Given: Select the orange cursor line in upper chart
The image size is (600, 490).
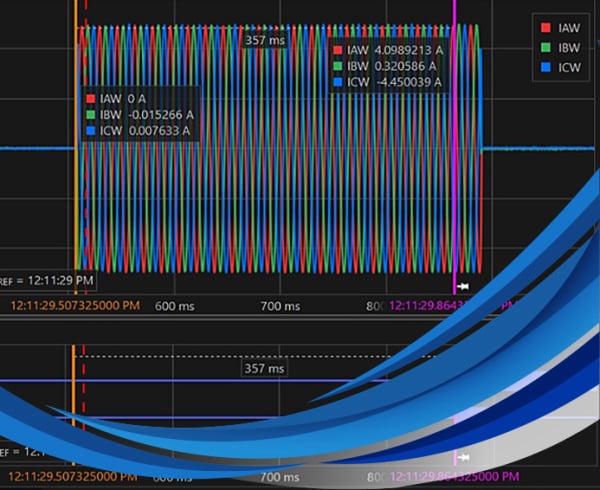Looking at the screenshot, I should coord(75,150).
